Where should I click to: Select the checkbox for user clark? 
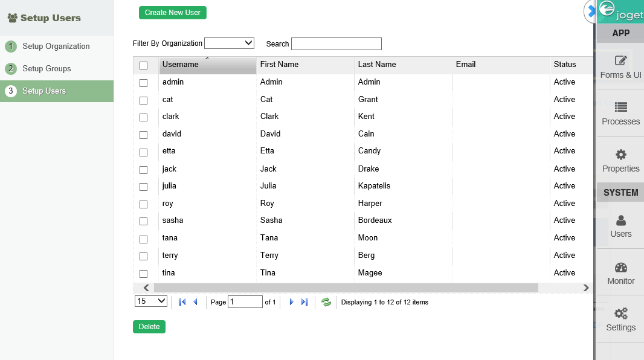pos(143,117)
